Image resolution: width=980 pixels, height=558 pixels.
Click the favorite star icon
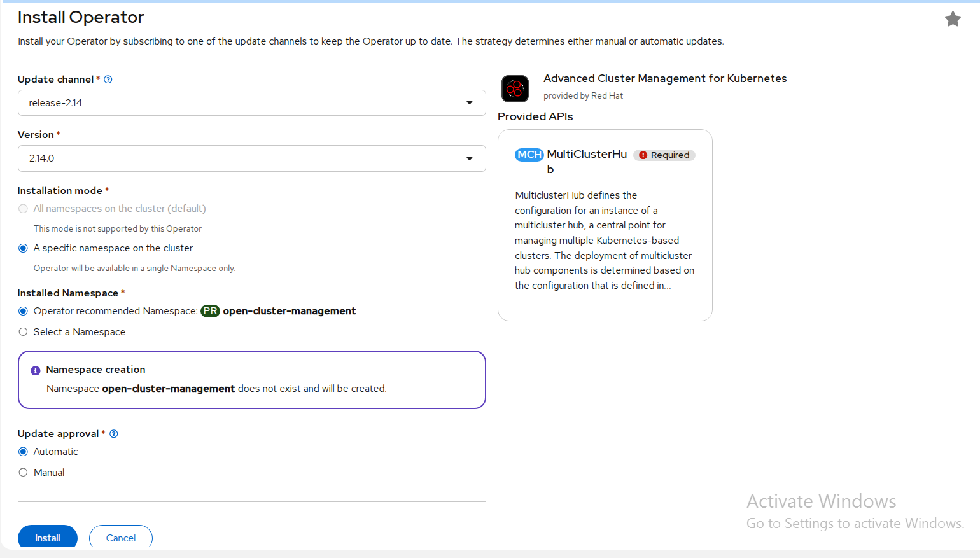[x=952, y=19]
